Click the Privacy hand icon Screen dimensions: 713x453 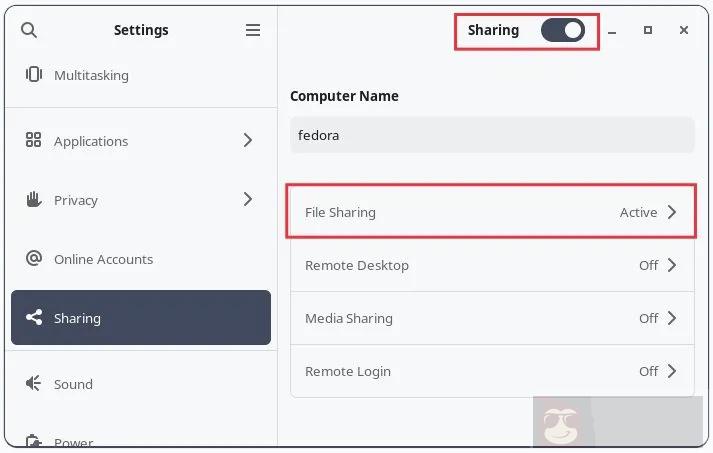(34, 200)
